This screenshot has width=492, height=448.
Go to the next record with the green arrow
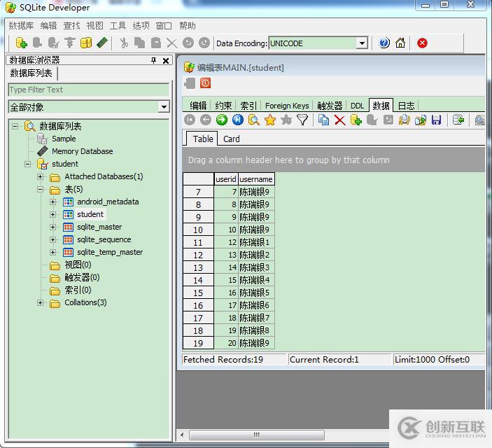pyautogui.click(x=222, y=120)
